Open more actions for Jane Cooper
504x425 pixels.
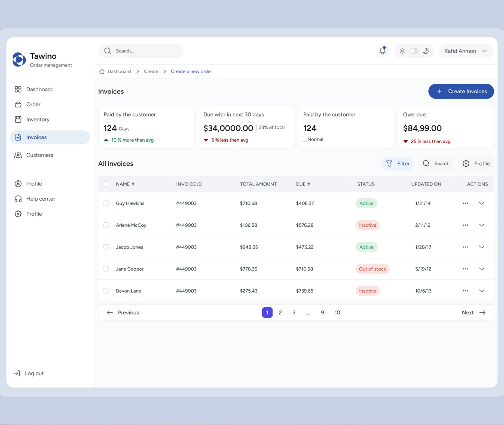pyautogui.click(x=465, y=269)
